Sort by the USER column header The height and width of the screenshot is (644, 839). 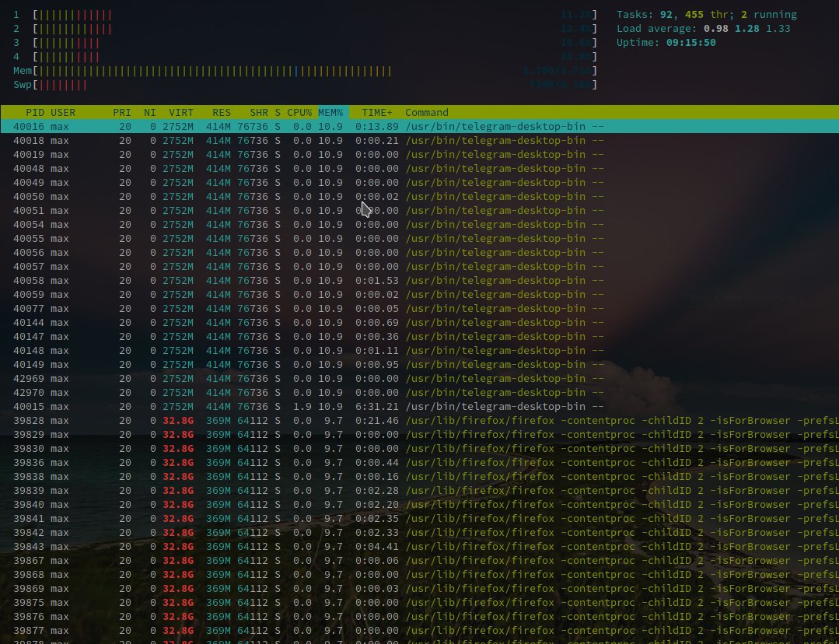63,113
